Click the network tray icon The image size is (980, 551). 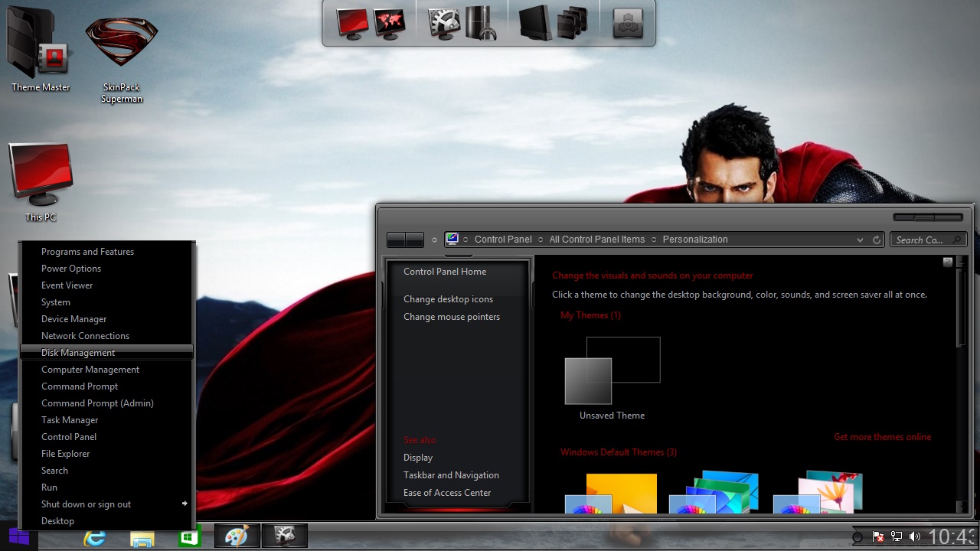point(897,537)
